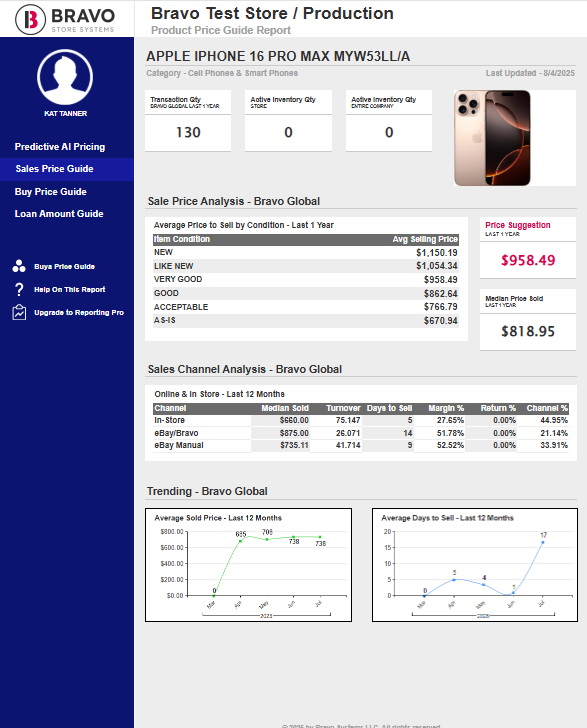
Task: Click the Apple iPhone 16 Pro Max title
Action: coord(278,56)
